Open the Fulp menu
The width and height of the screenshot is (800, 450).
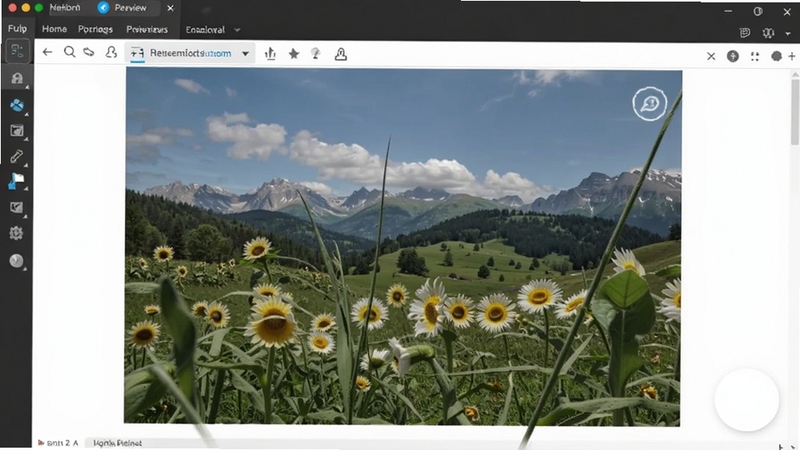pyautogui.click(x=17, y=29)
